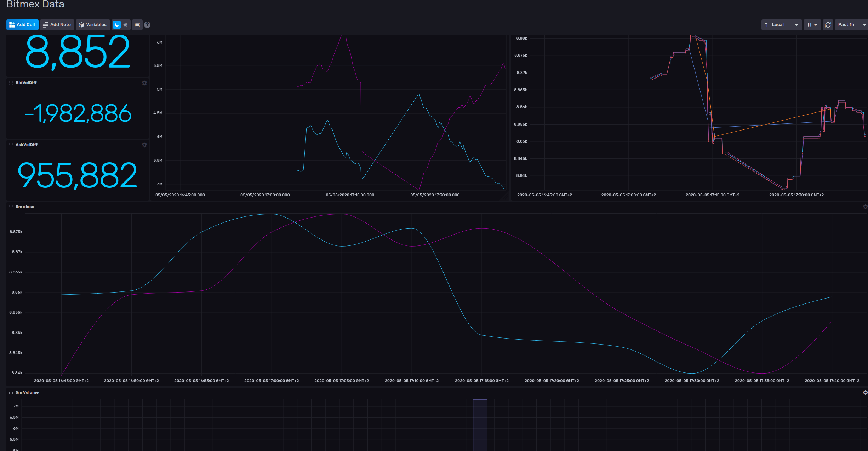Click the 8.84k label on 5m close chart

[x=17, y=373]
